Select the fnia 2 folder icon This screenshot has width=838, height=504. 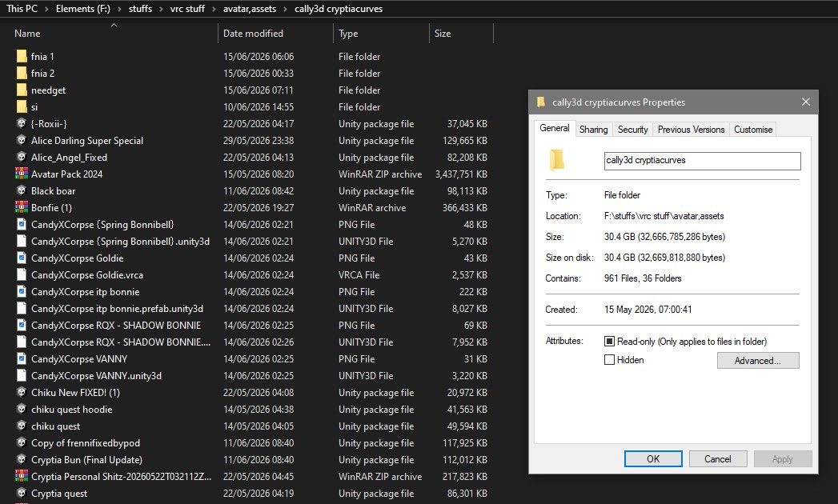click(x=22, y=74)
